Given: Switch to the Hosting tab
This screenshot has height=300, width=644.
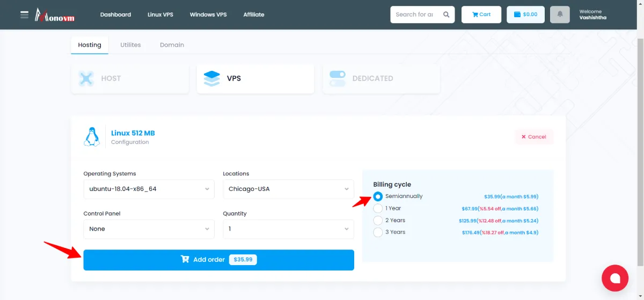Looking at the screenshot, I should click(90, 45).
